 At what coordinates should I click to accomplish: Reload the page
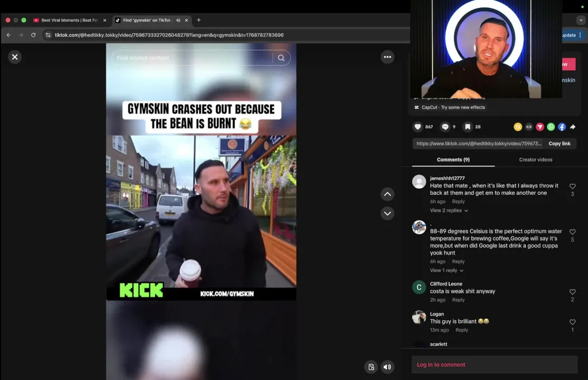pyautogui.click(x=33, y=35)
